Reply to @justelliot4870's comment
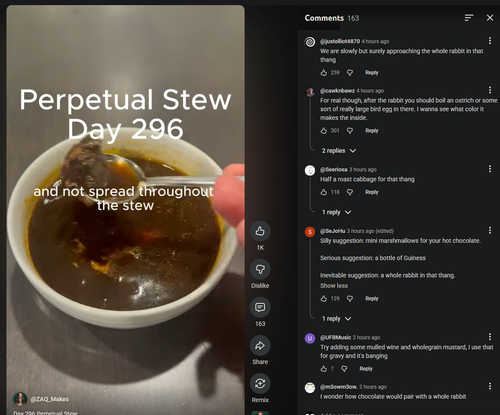The width and height of the screenshot is (500, 415). (x=372, y=72)
